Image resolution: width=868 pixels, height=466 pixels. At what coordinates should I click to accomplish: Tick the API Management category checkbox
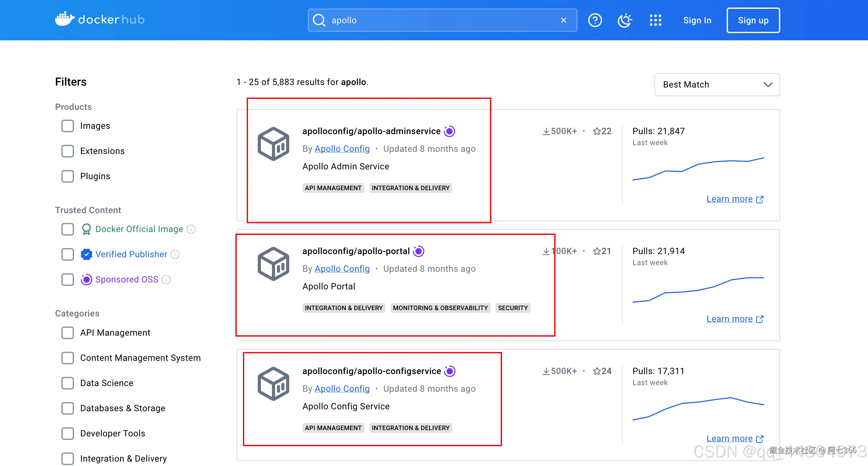[67, 333]
